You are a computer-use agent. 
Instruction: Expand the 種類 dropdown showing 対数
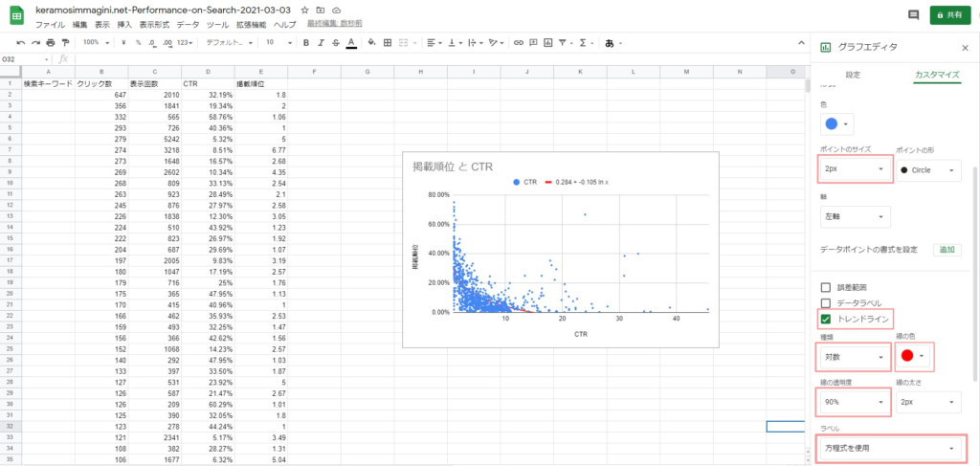854,356
